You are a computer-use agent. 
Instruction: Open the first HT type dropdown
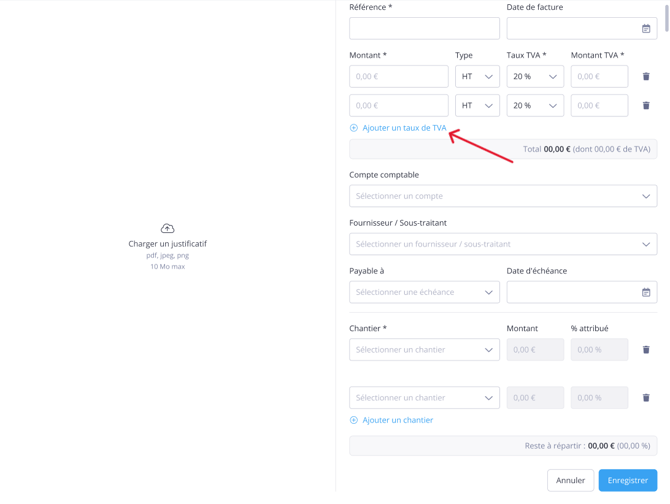pyautogui.click(x=477, y=77)
